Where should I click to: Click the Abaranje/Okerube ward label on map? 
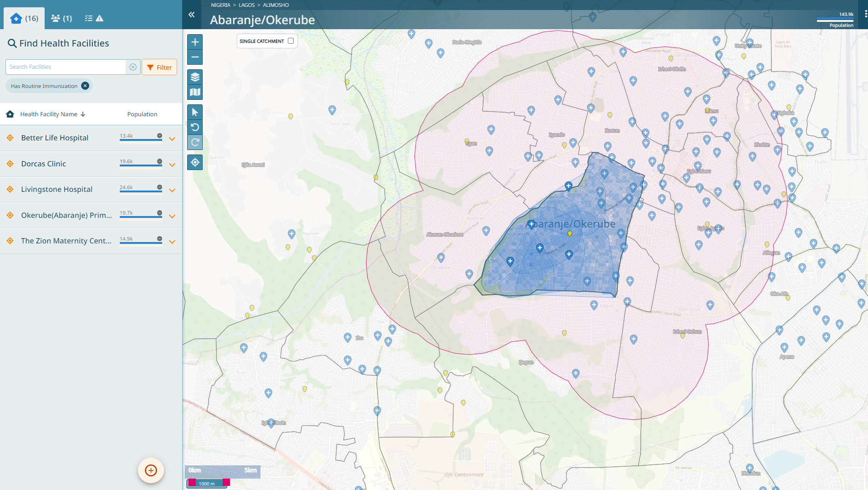coord(570,224)
